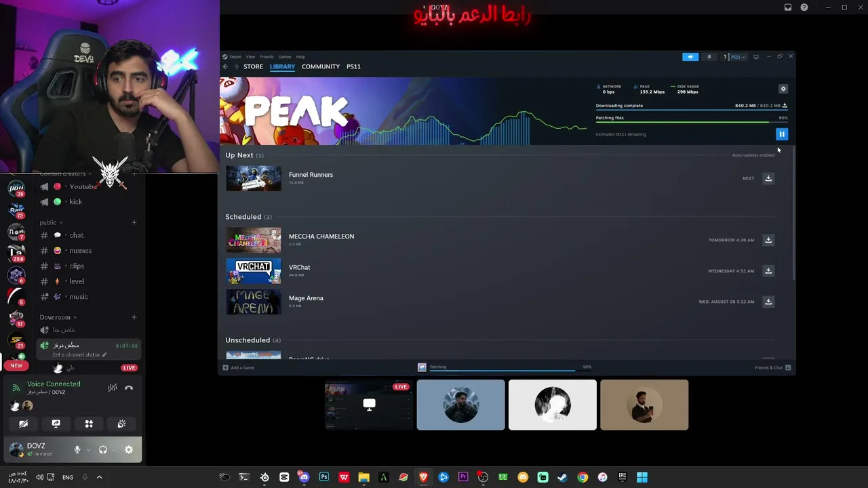Start the Mage Arena download now

tap(768, 302)
